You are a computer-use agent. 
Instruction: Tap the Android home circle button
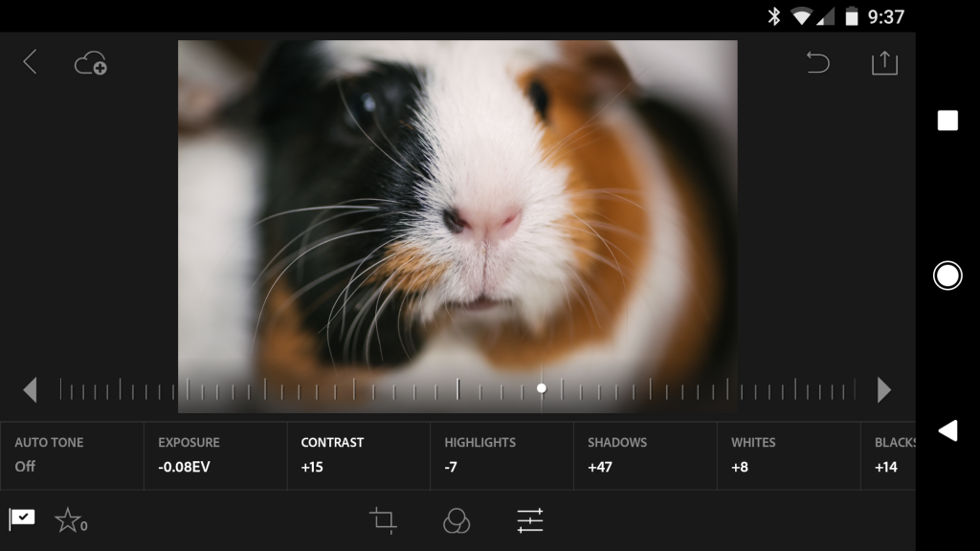(x=947, y=275)
